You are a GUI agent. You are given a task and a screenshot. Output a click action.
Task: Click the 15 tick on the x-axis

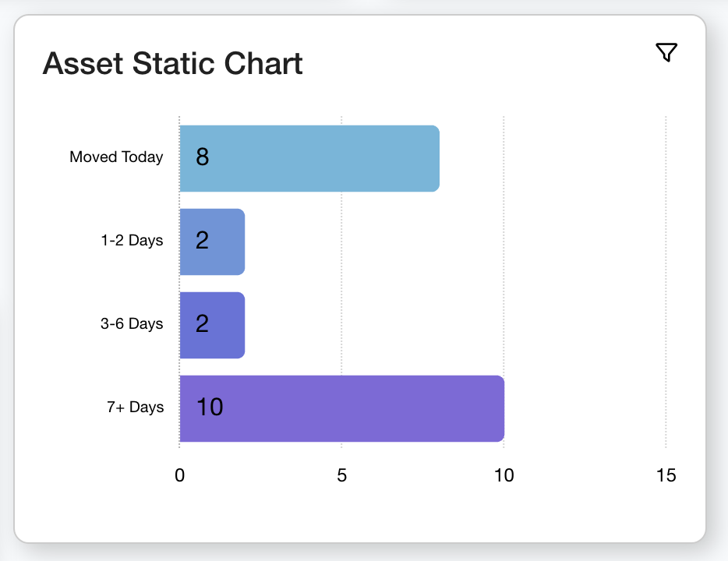666,475
